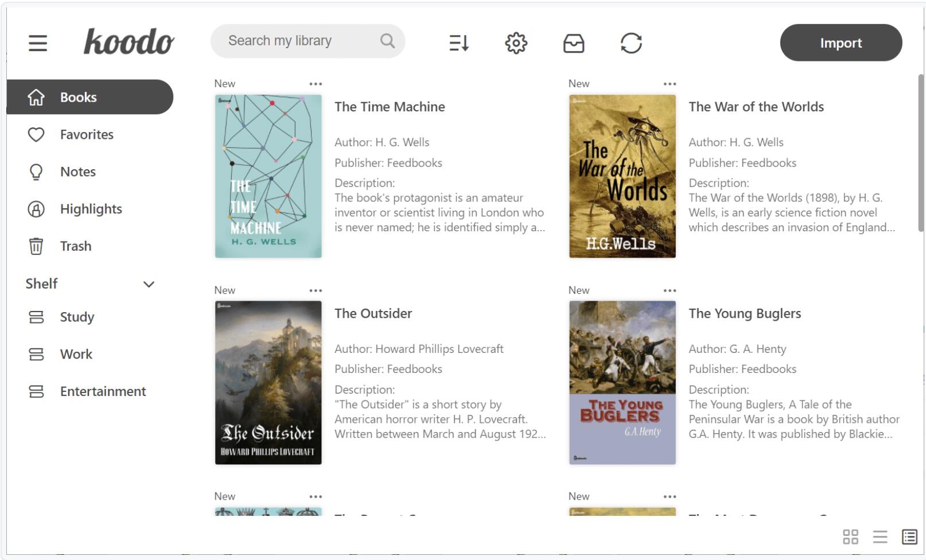Click the search magnifier in the library search

tap(387, 41)
